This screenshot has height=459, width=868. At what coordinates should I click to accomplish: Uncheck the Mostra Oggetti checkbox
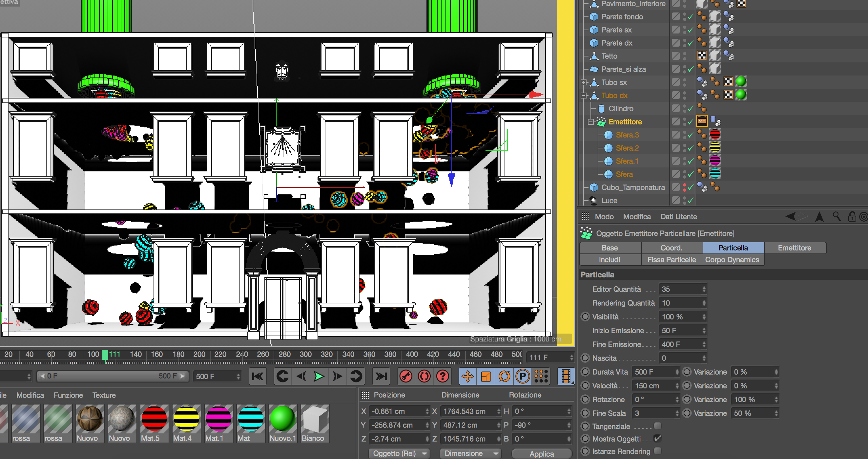tap(657, 438)
